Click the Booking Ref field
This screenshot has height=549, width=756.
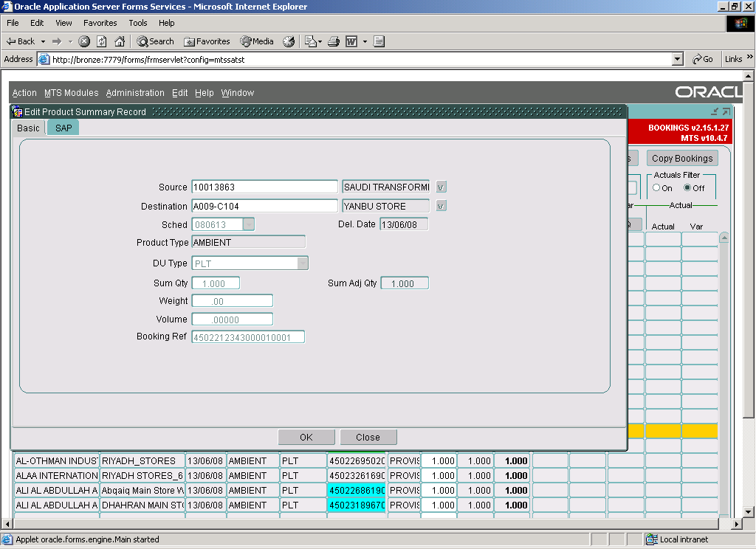coord(248,337)
